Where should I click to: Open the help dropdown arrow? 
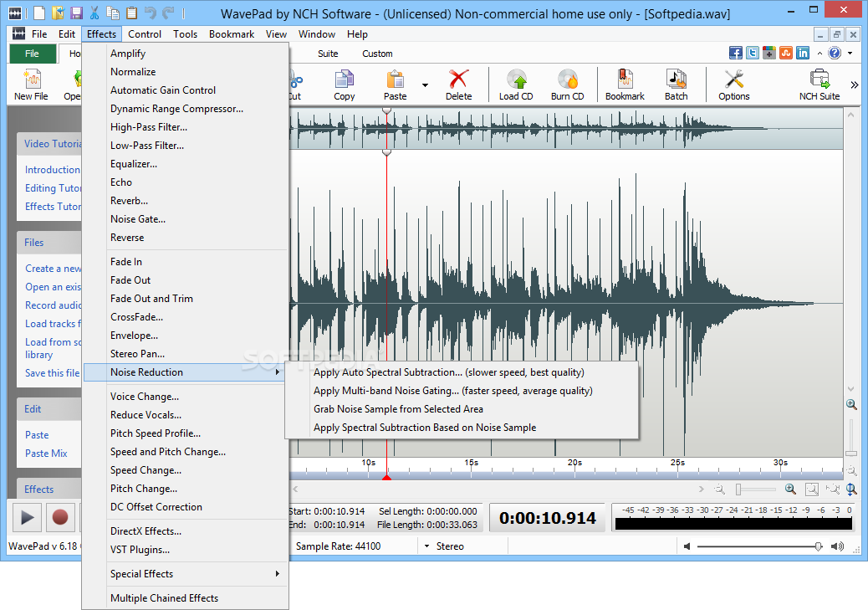point(850,54)
